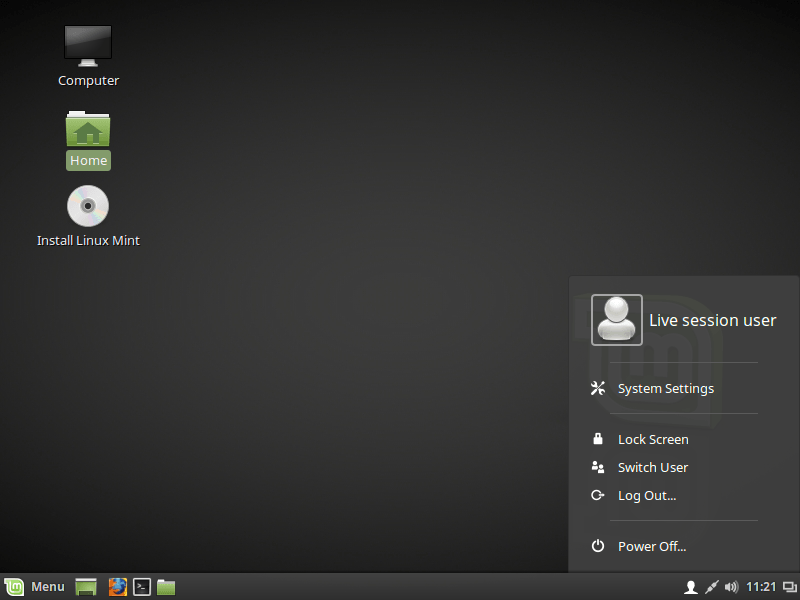Viewport: 800px width, 600px height.
Task: Click the sound volume tray icon
Action: [x=731, y=587]
